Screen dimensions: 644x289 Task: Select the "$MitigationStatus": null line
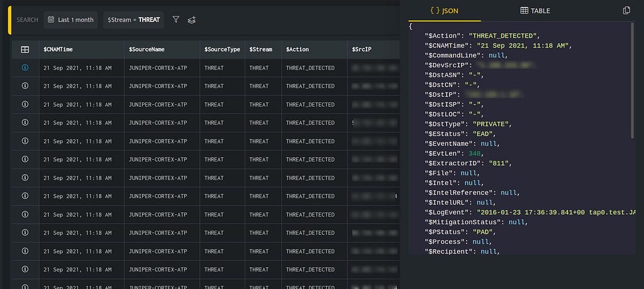pos(477,222)
